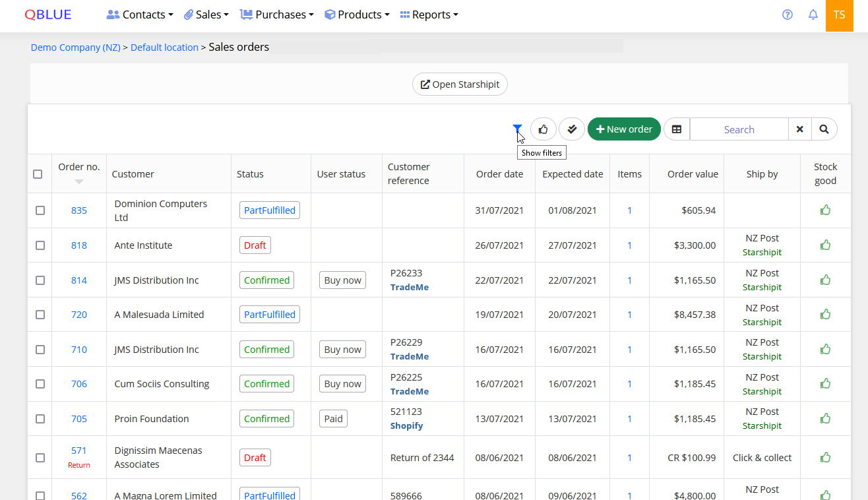This screenshot has height=500, width=868.
Task: Click stock good thumb for order 835
Action: tap(825, 210)
